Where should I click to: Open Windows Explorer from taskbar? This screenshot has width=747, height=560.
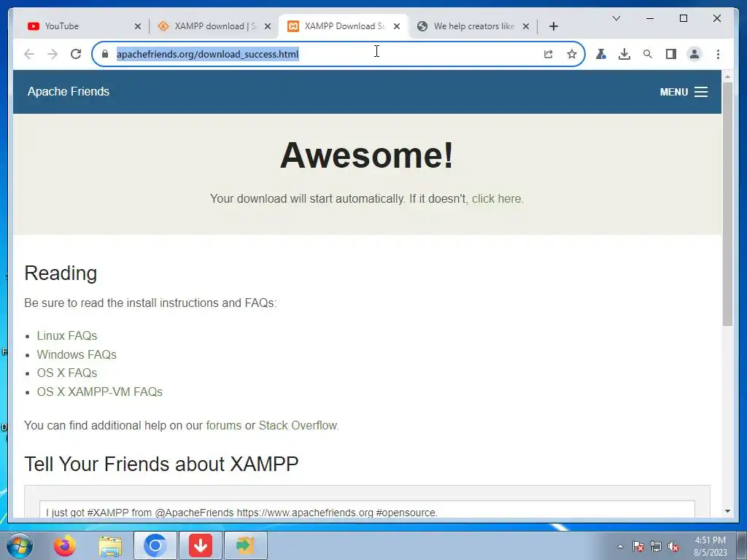[x=110, y=545]
